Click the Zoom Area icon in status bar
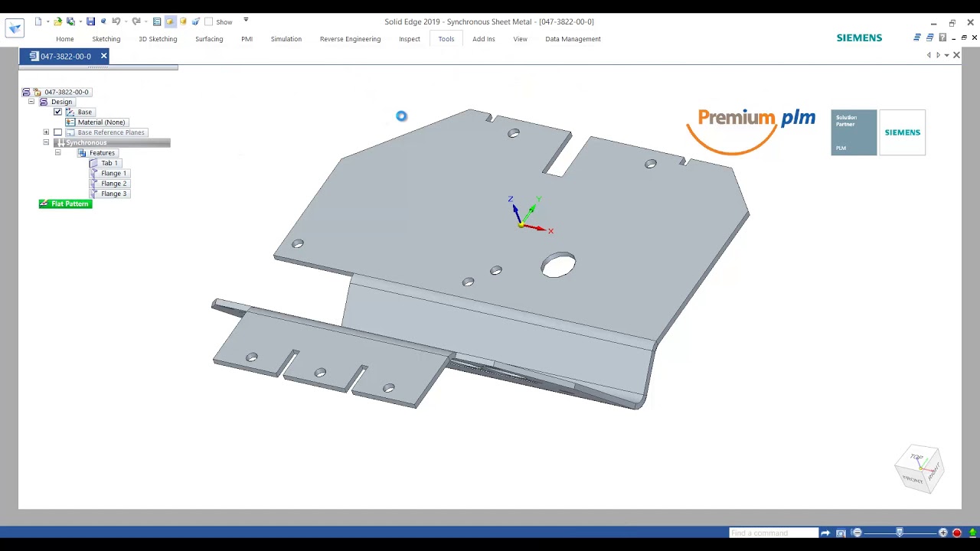Screen dimensions: 980x551 (841, 533)
